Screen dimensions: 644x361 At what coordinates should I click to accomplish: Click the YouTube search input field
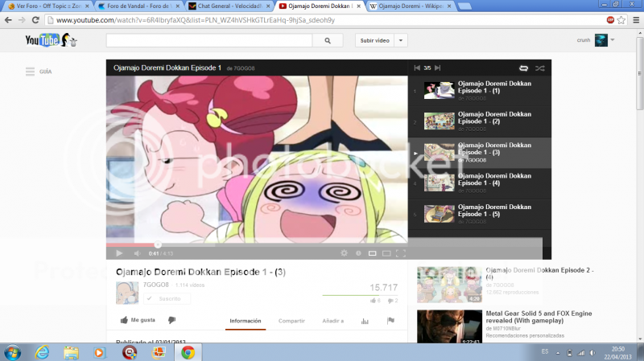click(x=209, y=41)
